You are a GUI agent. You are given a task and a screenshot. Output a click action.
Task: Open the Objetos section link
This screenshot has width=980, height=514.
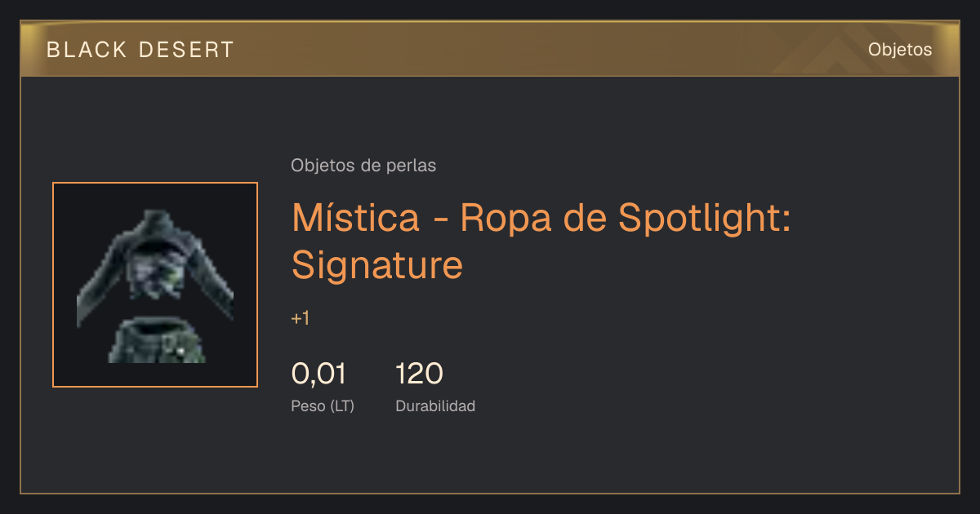tap(900, 50)
